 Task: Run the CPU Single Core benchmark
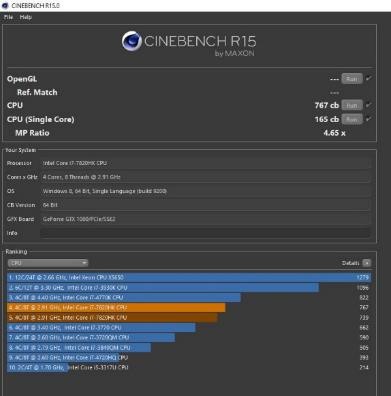(x=352, y=119)
